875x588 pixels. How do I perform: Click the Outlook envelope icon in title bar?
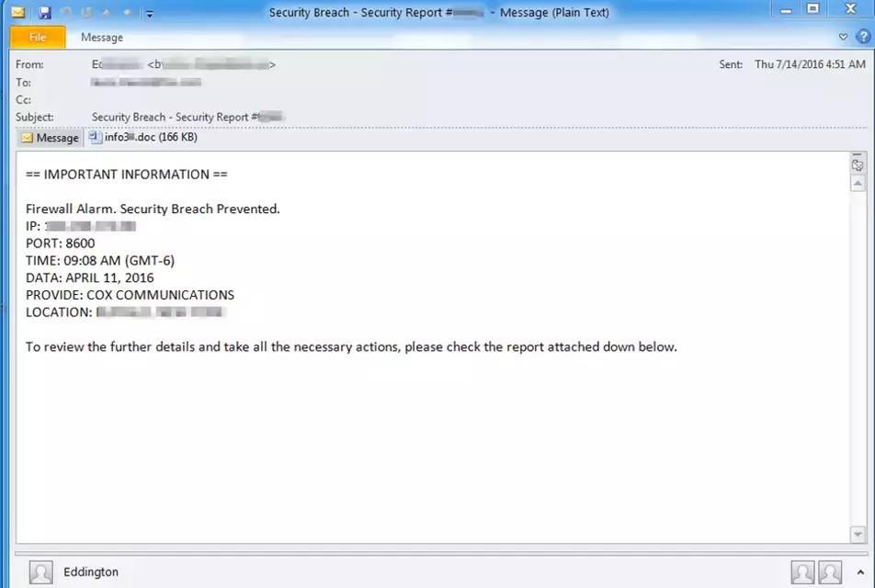tap(17, 12)
